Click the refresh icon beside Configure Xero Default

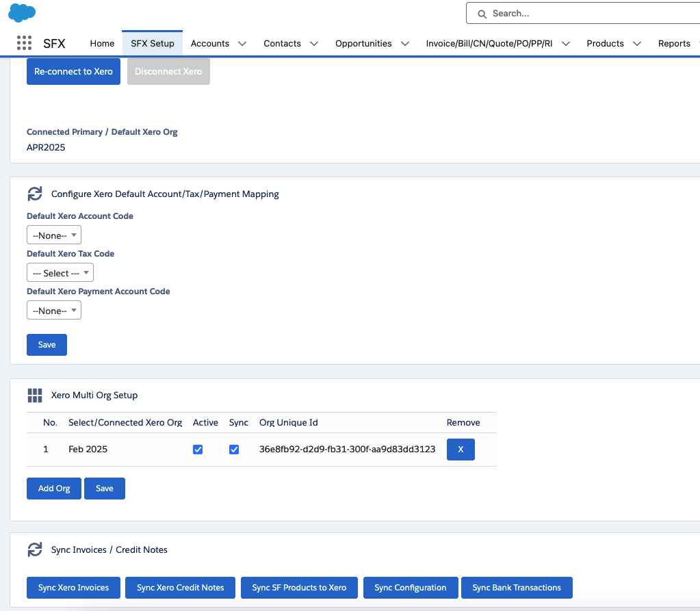[34, 194]
